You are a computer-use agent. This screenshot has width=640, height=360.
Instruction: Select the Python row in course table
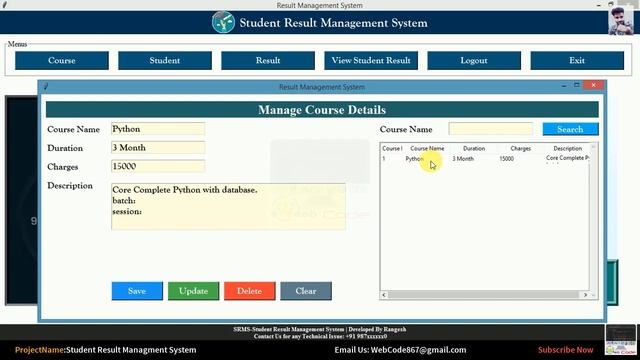click(485, 159)
